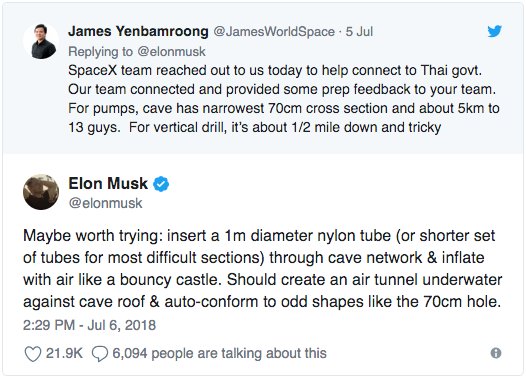Viewport: 526px width, 378px height.
Task: Like the tweet via heart icon
Action: click(33, 354)
